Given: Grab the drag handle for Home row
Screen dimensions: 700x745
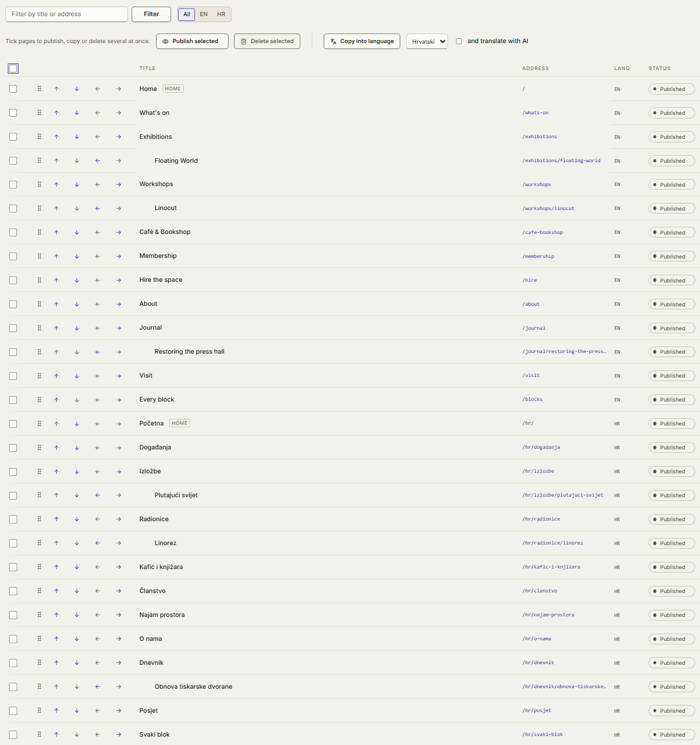Looking at the screenshot, I should (39, 89).
